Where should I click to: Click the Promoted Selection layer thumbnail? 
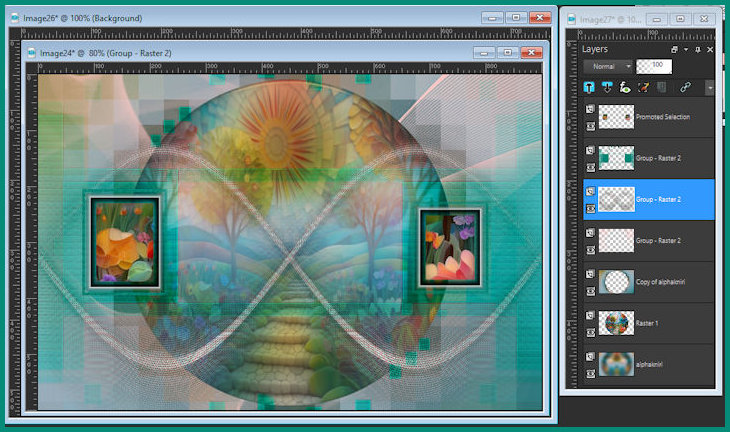pos(616,118)
